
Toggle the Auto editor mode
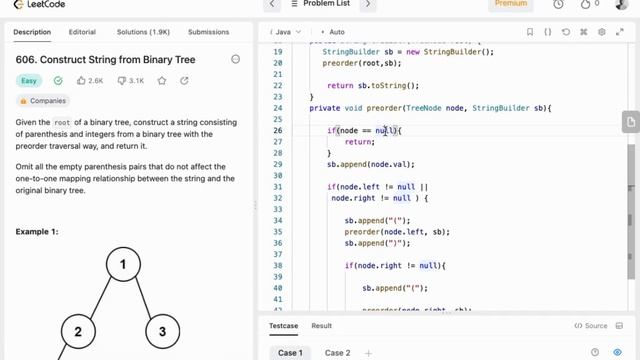click(333, 32)
